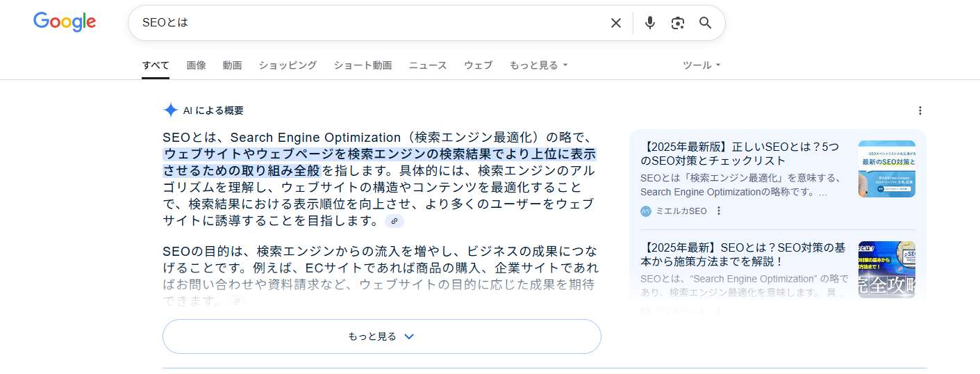Click the Google logo
The height and width of the screenshot is (374, 980).
point(65,22)
